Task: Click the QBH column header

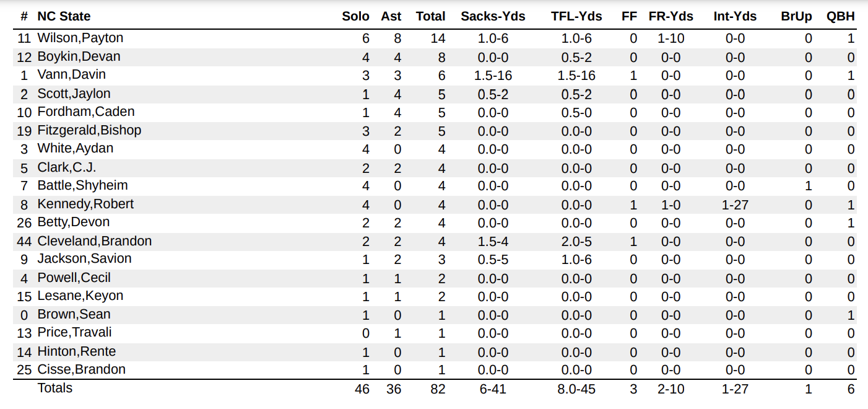Action: [x=841, y=17]
